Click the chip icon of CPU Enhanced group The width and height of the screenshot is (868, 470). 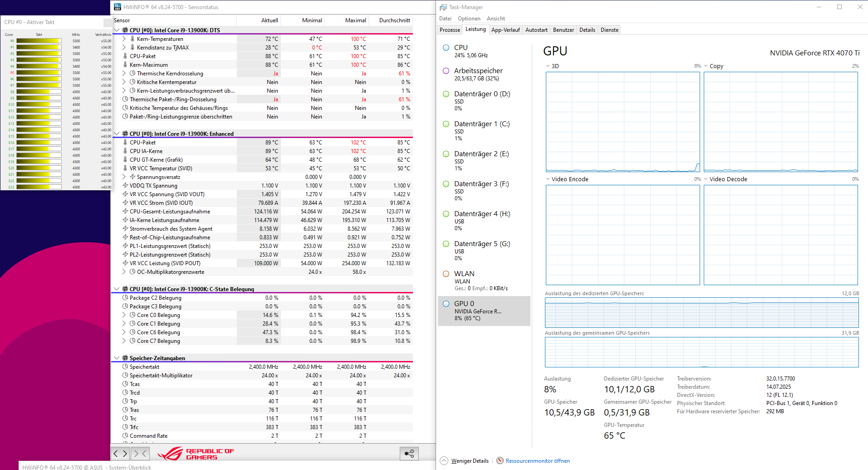pos(125,134)
